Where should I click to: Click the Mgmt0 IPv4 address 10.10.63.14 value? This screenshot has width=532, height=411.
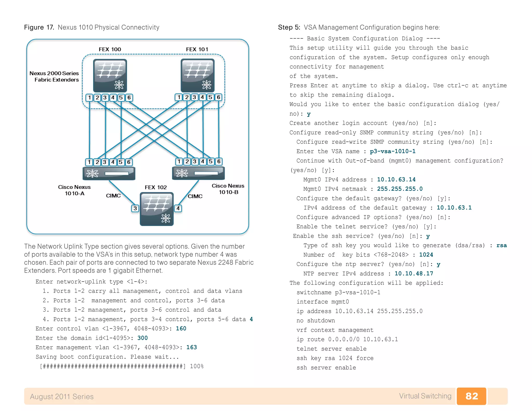click(x=396, y=180)
